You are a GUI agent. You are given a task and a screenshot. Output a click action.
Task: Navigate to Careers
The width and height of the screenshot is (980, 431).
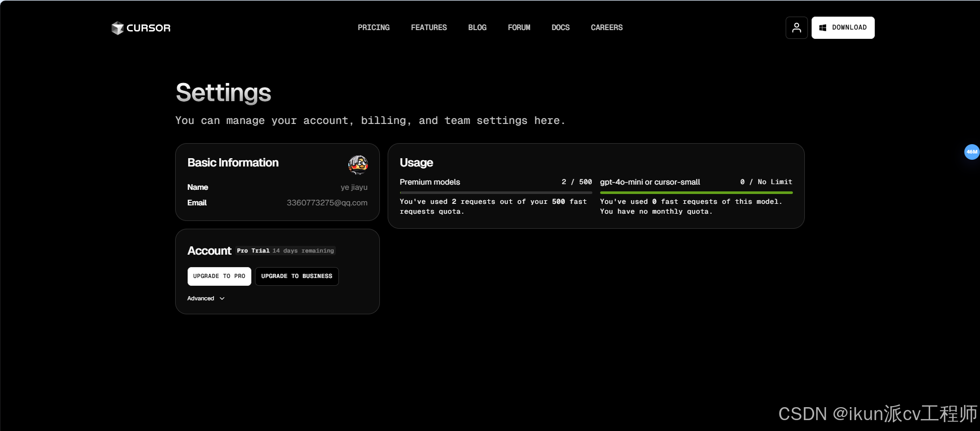pos(606,27)
